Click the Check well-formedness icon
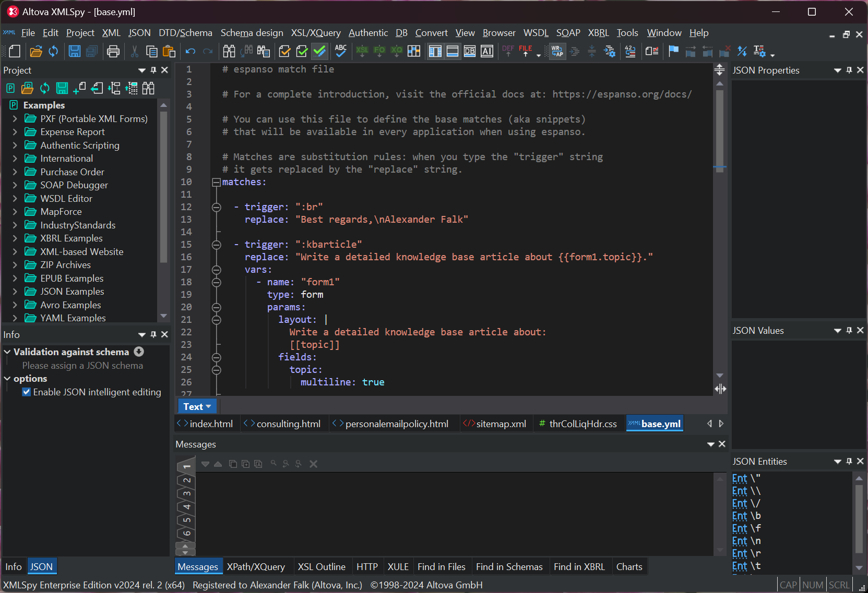Viewport: 868px width, 593px height. [x=284, y=51]
